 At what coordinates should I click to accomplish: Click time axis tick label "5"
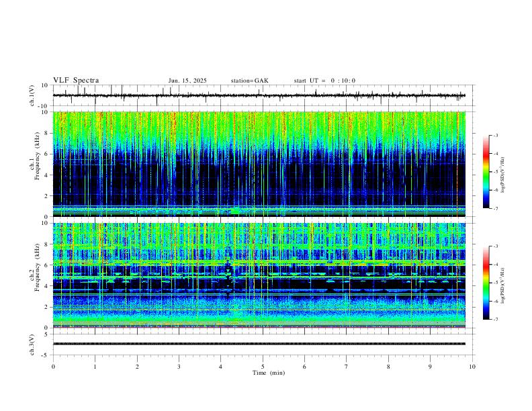(263, 367)
